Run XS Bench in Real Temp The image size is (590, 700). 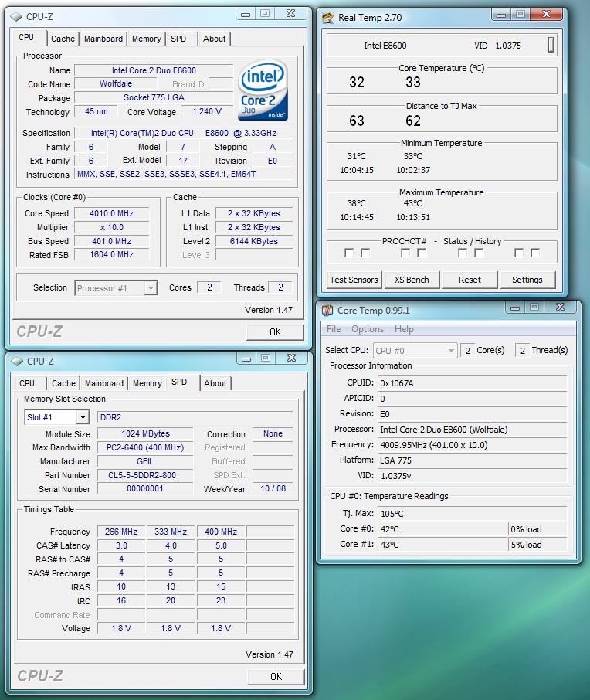tap(412, 280)
